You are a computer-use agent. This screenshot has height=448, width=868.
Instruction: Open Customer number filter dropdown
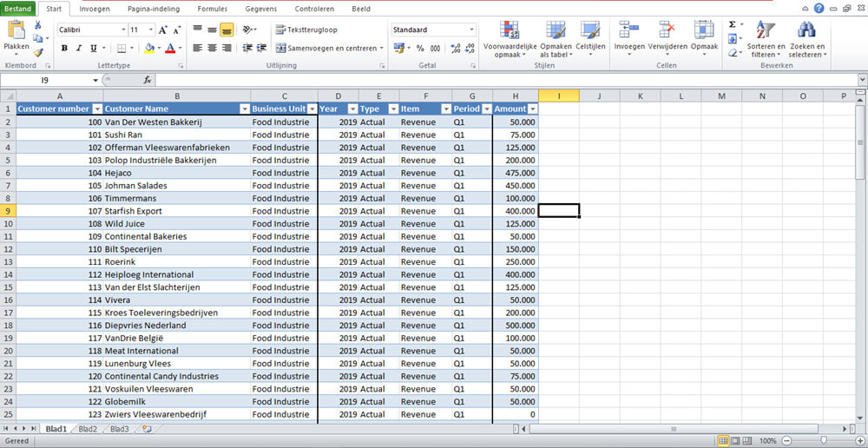pos(97,109)
